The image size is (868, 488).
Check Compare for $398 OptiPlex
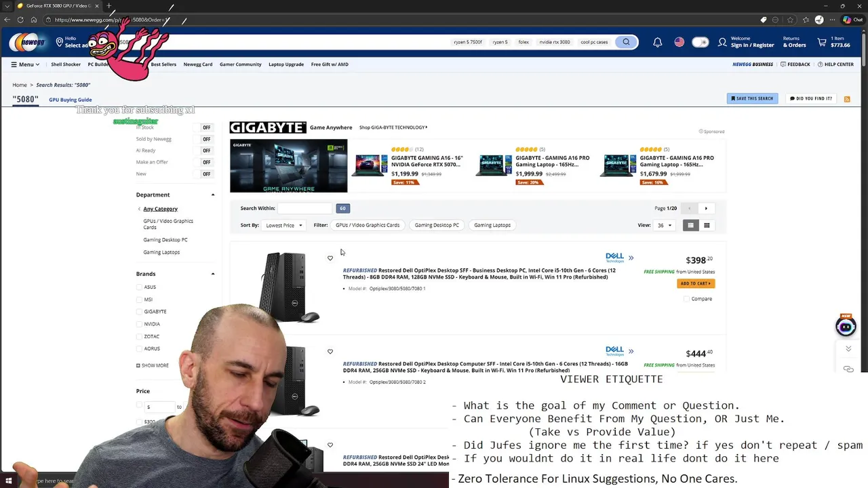[686, 299]
